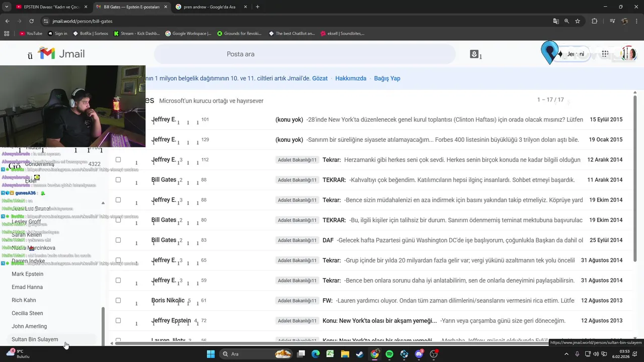Select checkbox of 'talihsiz bir durum' email
The width and height of the screenshot is (644, 362).
(x=118, y=220)
